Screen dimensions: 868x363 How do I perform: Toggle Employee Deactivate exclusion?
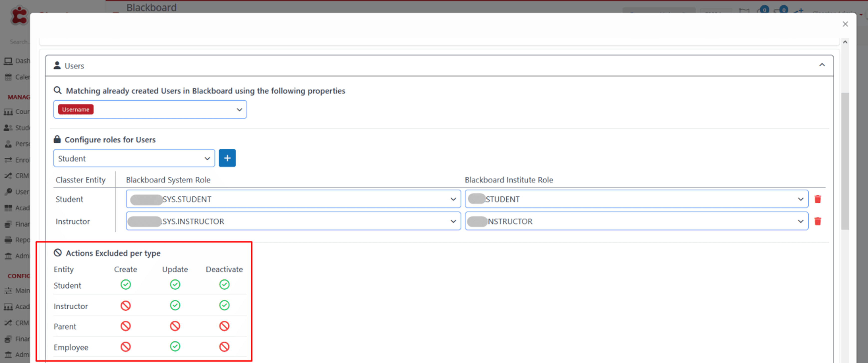[224, 347]
